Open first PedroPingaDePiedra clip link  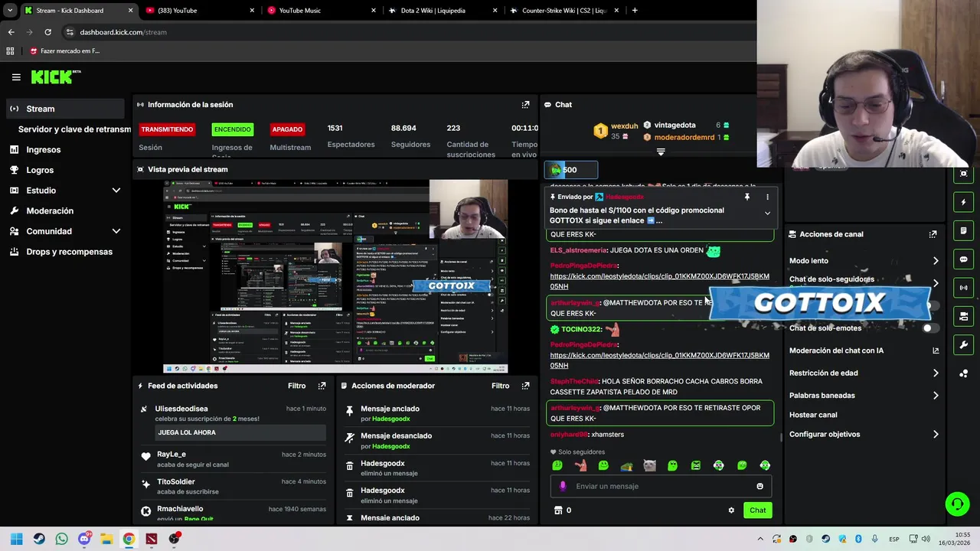[x=659, y=282]
